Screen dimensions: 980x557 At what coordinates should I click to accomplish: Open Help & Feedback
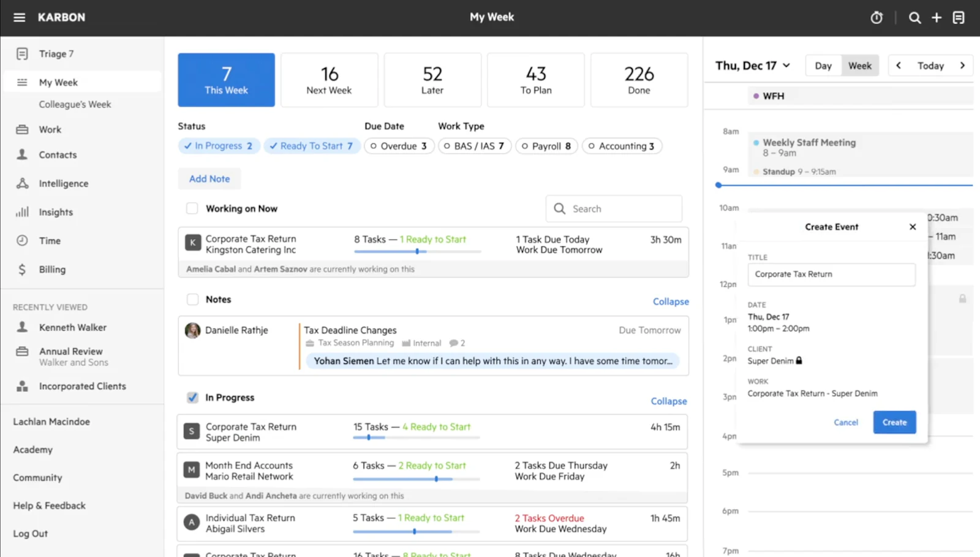[50, 506]
